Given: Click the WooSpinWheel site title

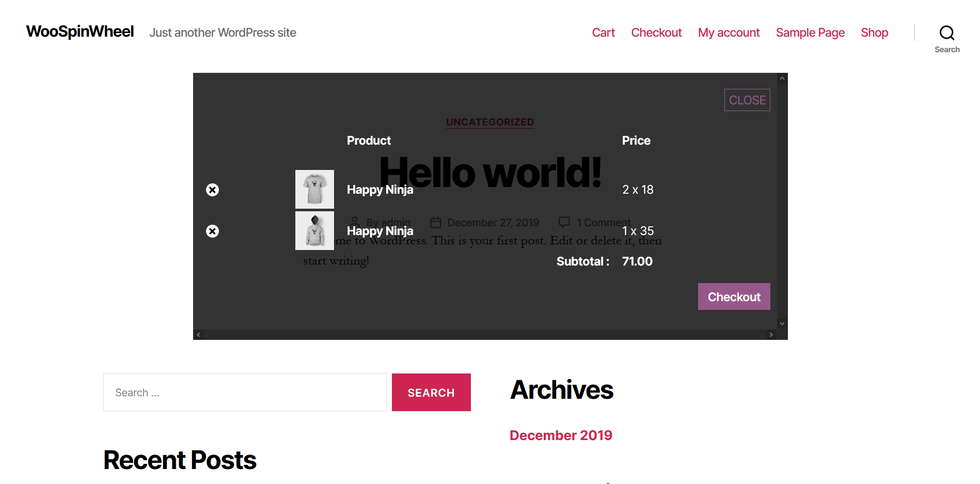Looking at the screenshot, I should point(80,31).
